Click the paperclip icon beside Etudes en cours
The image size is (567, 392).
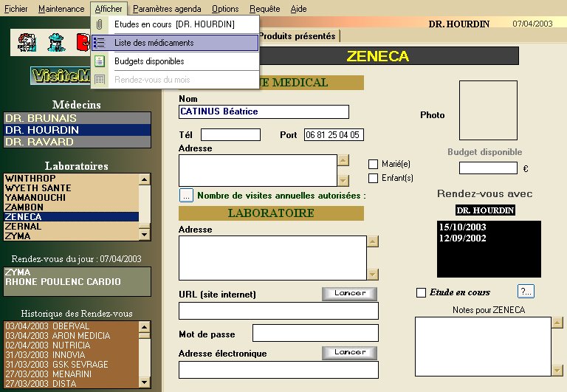coord(100,24)
